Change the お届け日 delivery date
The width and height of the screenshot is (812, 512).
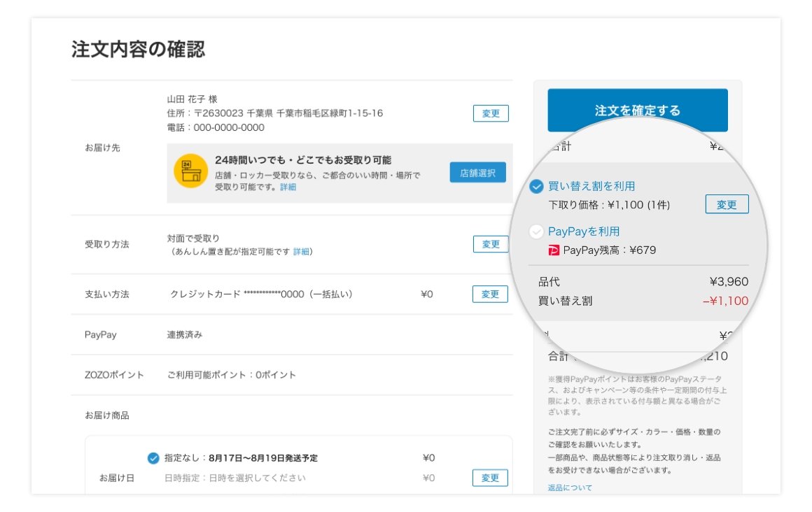coord(490,478)
